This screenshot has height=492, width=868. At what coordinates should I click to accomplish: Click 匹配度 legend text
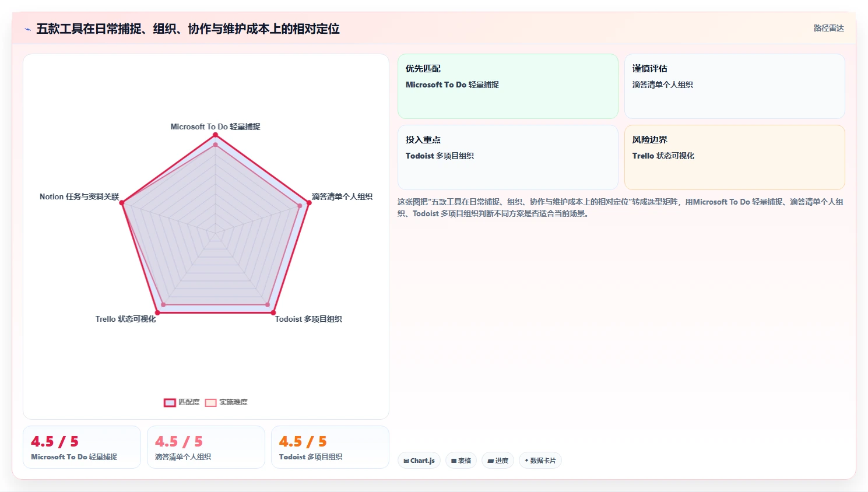[x=189, y=402]
